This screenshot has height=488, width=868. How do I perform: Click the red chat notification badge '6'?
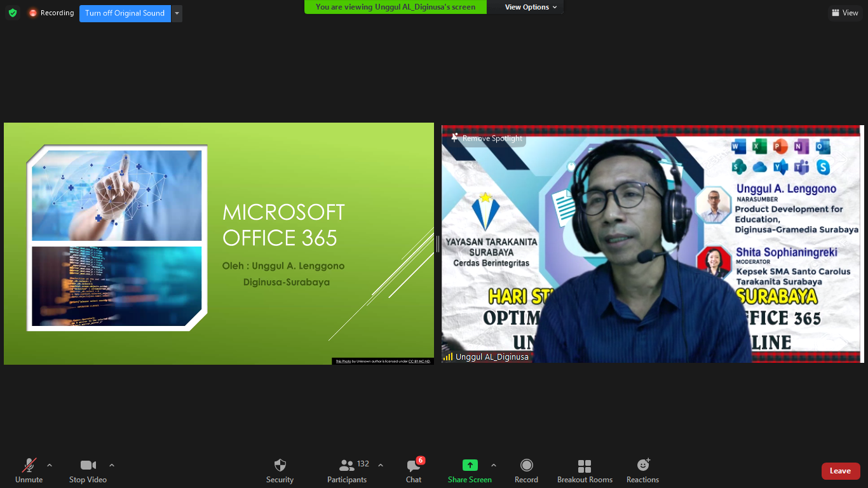point(421,460)
